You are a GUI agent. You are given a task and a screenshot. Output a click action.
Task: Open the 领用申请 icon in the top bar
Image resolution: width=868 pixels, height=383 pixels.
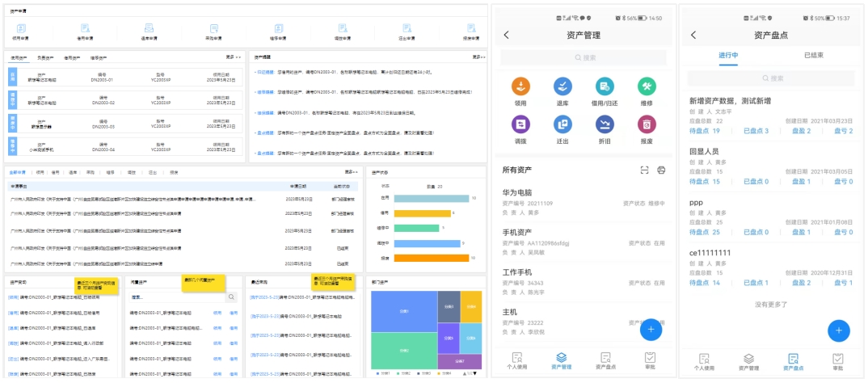point(20,28)
